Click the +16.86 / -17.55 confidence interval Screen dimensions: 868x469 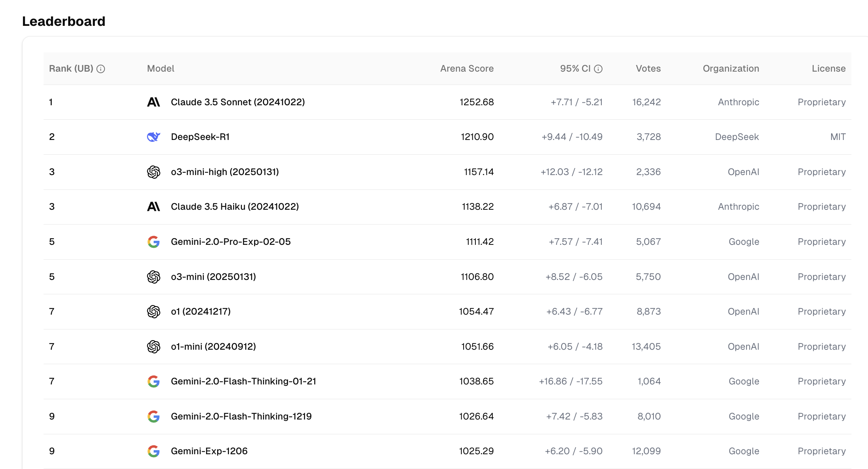571,381
